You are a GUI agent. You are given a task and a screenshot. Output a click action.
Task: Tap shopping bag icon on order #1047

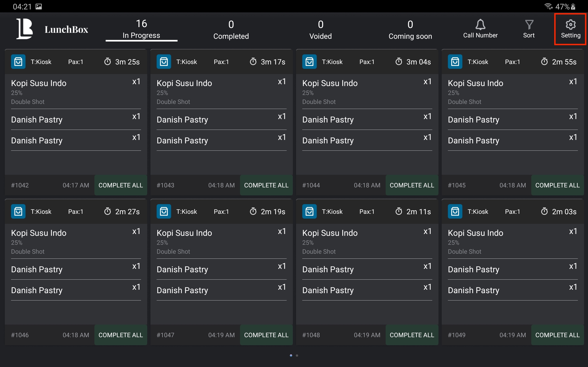pos(164,211)
